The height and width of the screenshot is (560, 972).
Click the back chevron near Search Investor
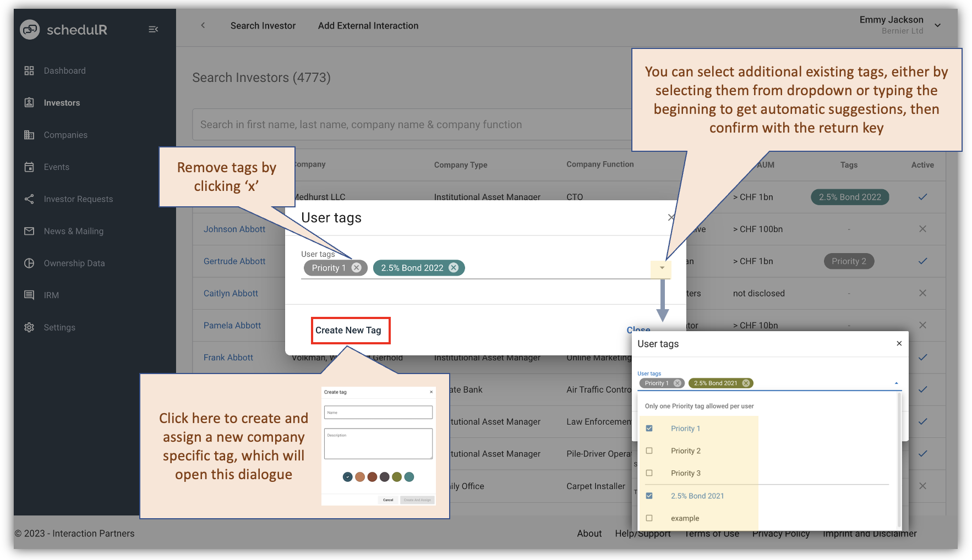pyautogui.click(x=203, y=25)
